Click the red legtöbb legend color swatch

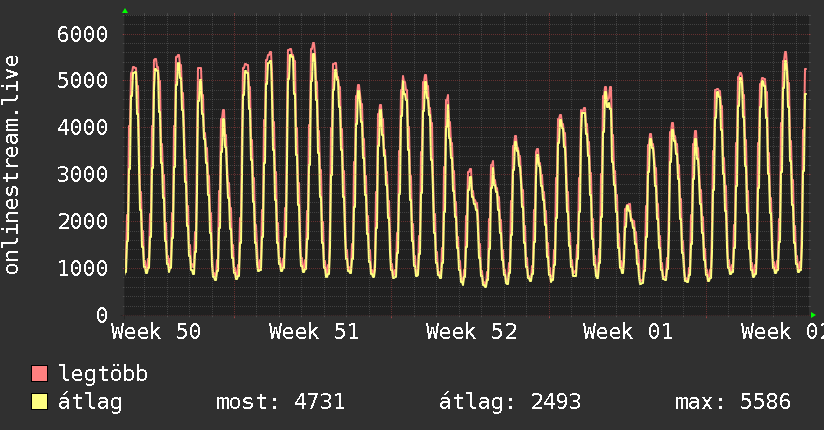coord(40,375)
